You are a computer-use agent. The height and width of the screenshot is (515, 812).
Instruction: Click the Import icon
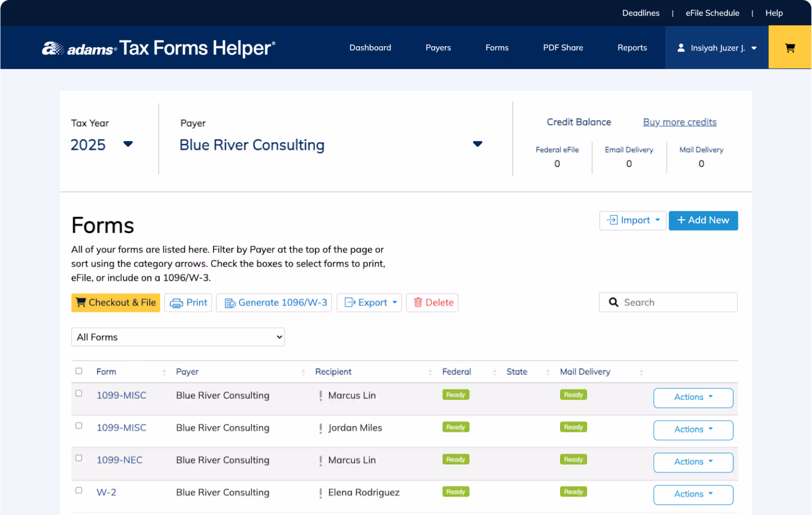[612, 220]
